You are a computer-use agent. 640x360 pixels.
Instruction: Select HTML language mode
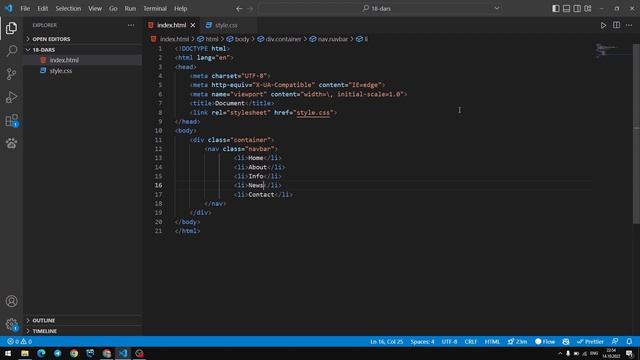(492, 341)
